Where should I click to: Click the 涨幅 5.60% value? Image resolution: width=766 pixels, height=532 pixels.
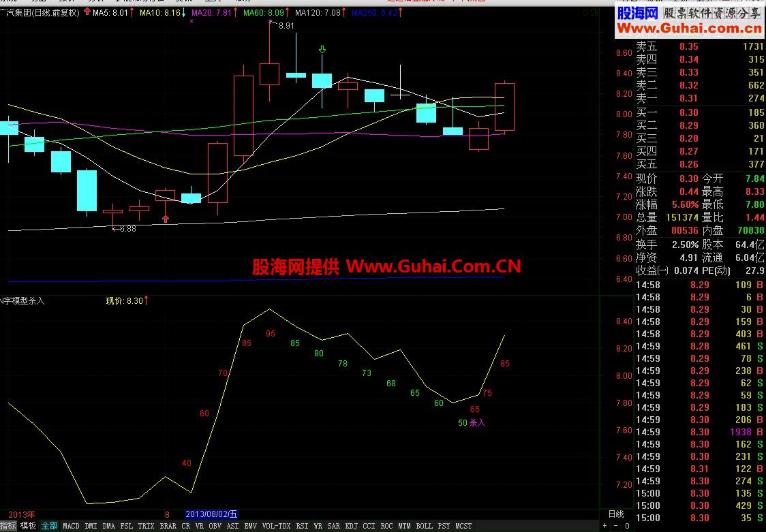coord(686,204)
